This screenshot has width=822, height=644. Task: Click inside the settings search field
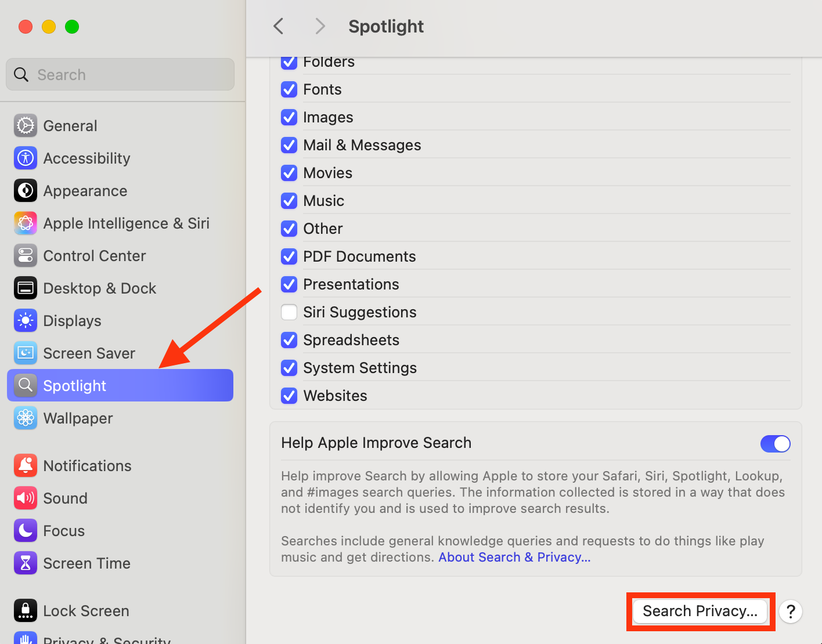tap(120, 74)
